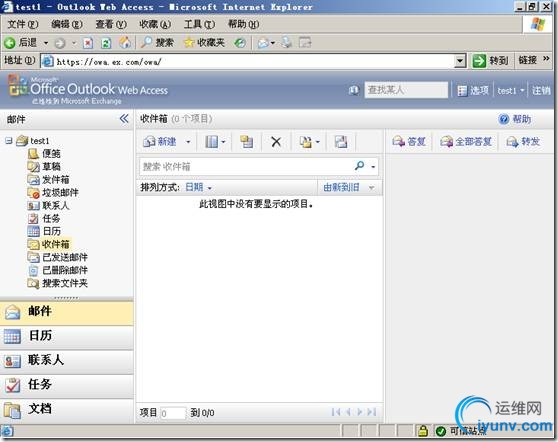The height and width of the screenshot is (442, 558).
Task: Open the address book icon beside find box
Action: pos(353,90)
